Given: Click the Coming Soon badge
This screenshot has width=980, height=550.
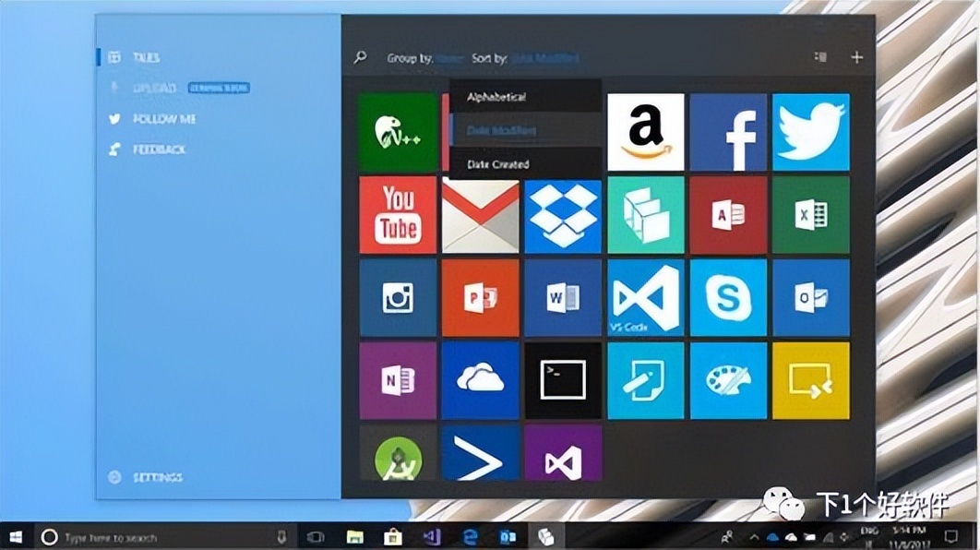Looking at the screenshot, I should point(219,88).
